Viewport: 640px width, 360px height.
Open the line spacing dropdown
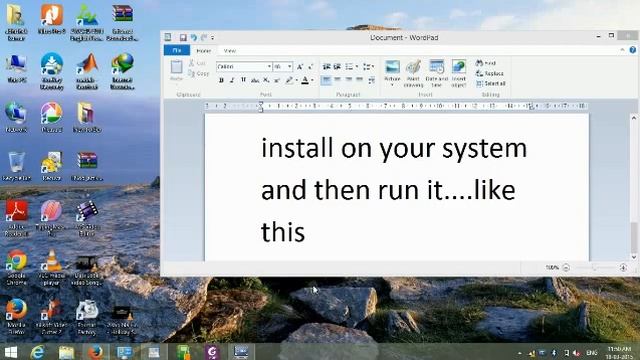point(368,67)
